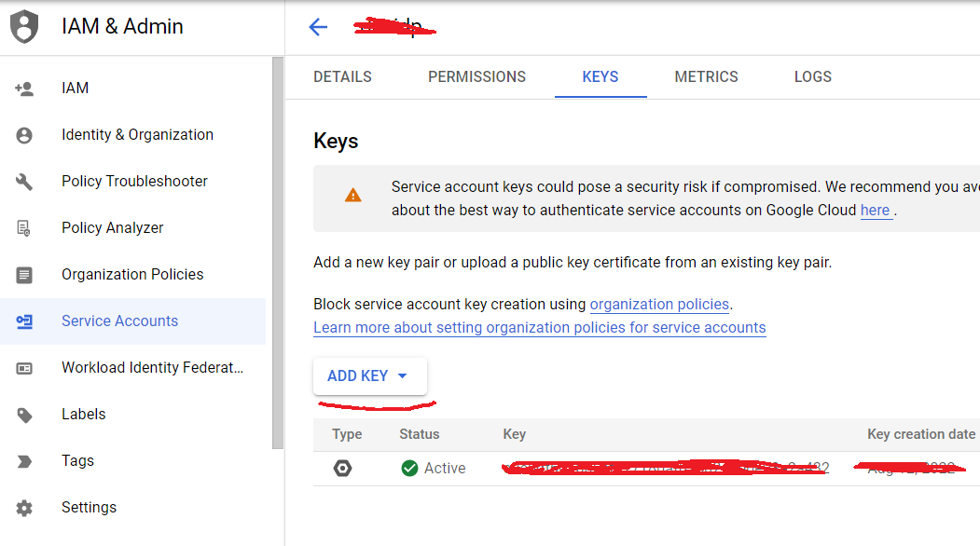Screen dimensions: 980x546
Task: Switch to the DETAILS tab
Action: click(342, 77)
